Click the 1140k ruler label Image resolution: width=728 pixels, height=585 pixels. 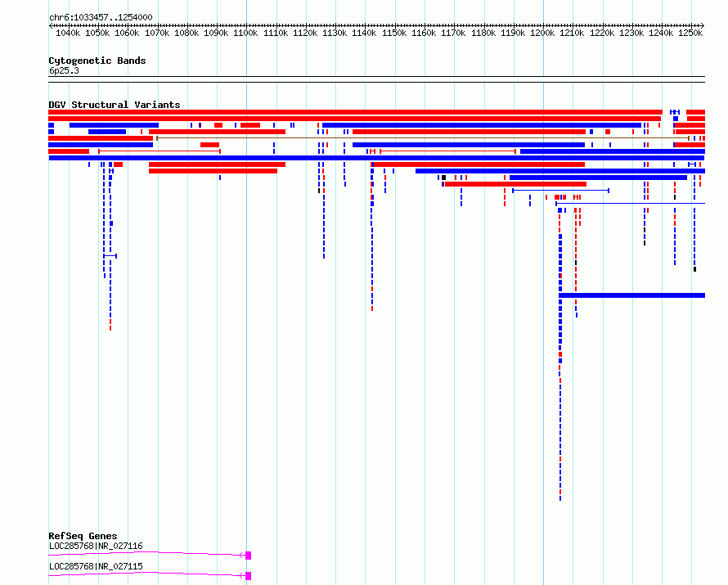click(x=365, y=33)
